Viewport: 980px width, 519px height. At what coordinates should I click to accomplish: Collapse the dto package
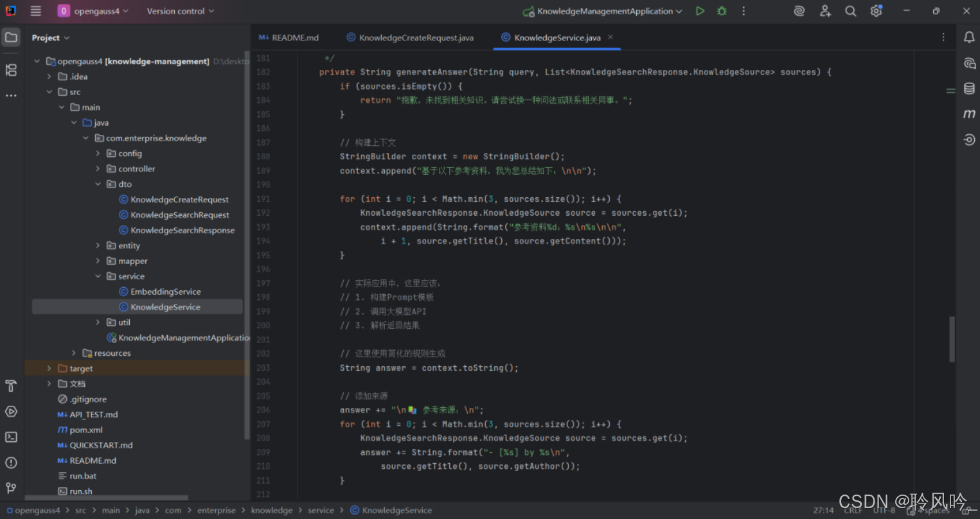98,184
